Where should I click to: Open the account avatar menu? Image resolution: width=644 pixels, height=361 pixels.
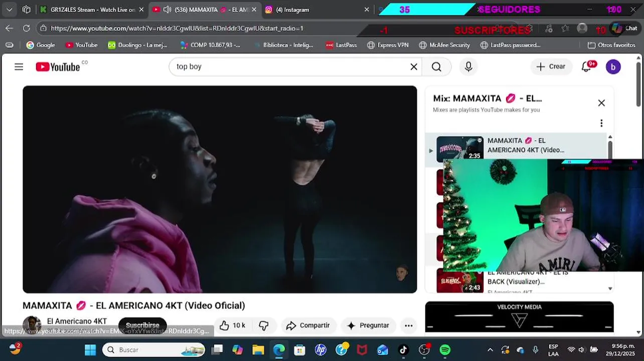613,67
